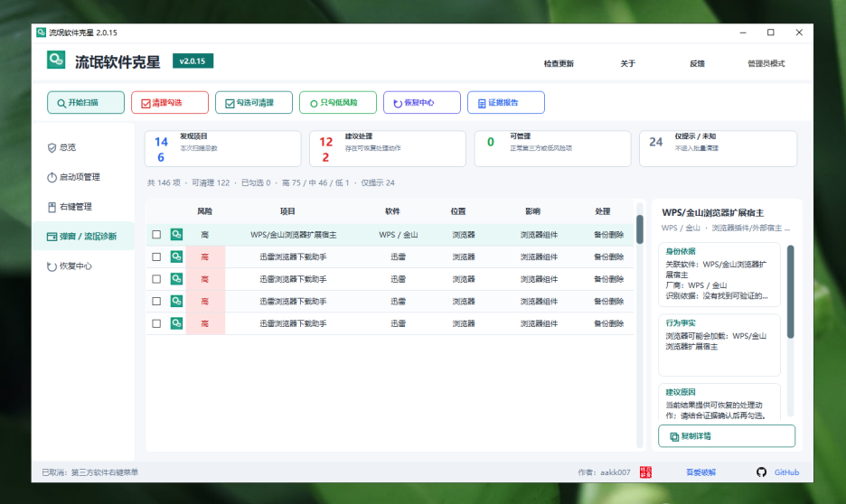Click the v2.0.15 version badge

(x=193, y=61)
